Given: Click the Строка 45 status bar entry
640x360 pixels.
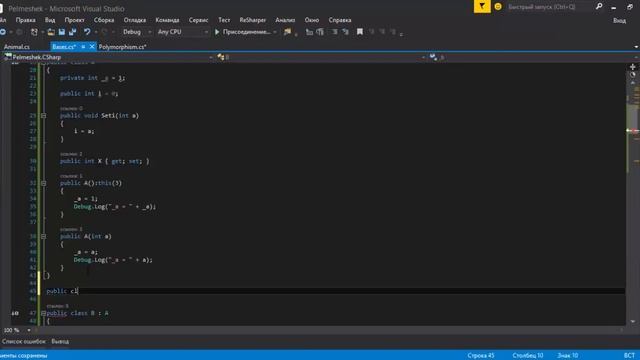Looking at the screenshot, I should (481, 356).
